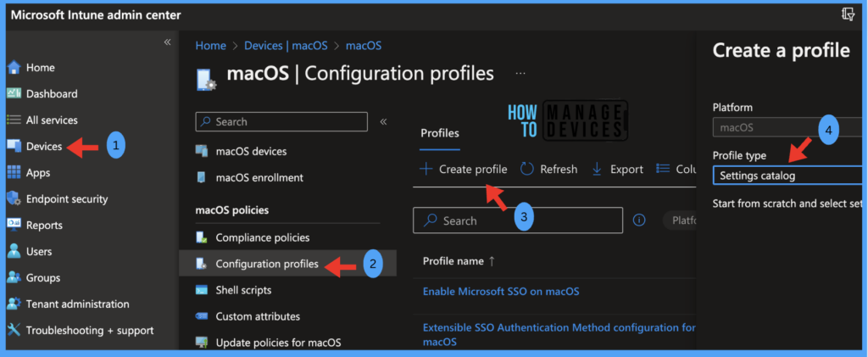This screenshot has height=357, width=868.
Task: Open Extensible SSO Authentication Method profile
Action: point(559,334)
